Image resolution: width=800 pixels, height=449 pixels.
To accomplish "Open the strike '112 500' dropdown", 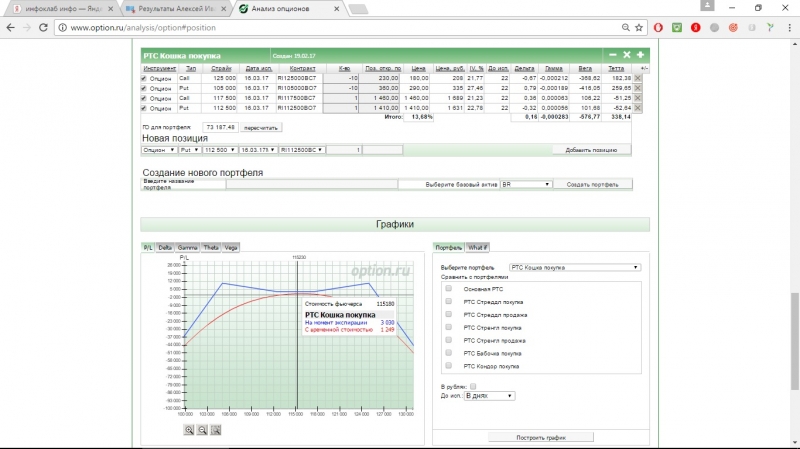I will point(220,150).
